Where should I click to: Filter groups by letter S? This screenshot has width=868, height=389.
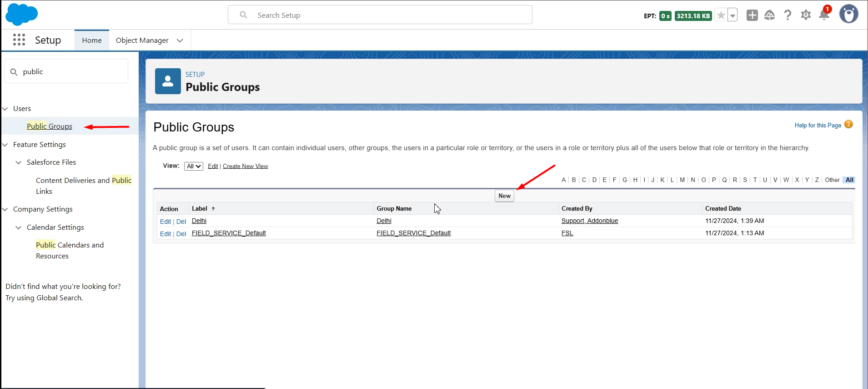[745, 180]
